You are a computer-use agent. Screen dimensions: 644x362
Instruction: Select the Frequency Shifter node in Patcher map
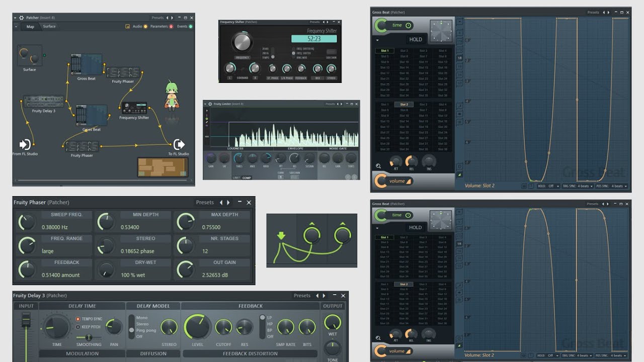[x=134, y=108]
